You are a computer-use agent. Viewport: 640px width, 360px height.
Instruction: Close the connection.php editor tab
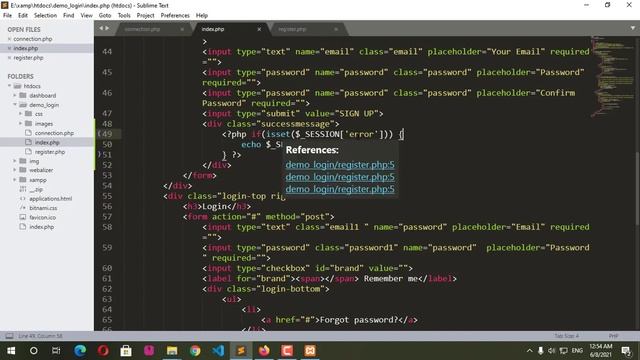click(x=182, y=29)
